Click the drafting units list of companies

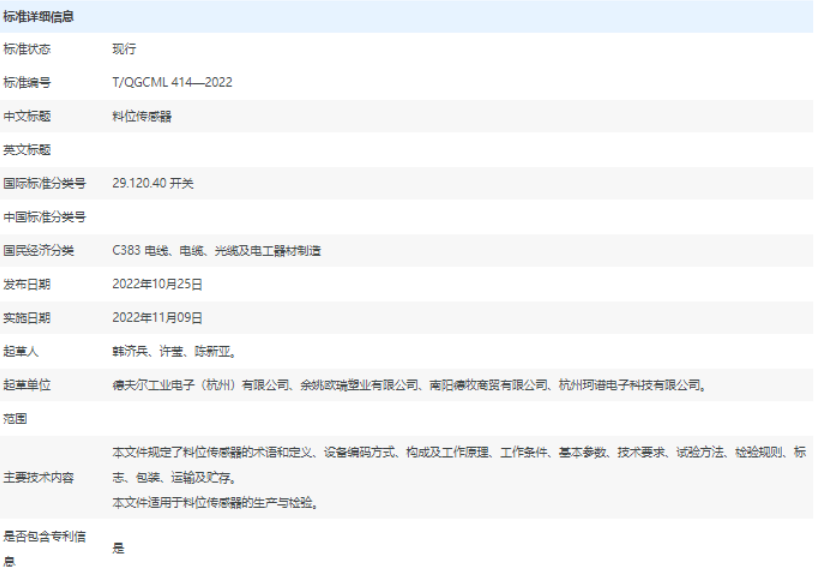tap(410, 385)
